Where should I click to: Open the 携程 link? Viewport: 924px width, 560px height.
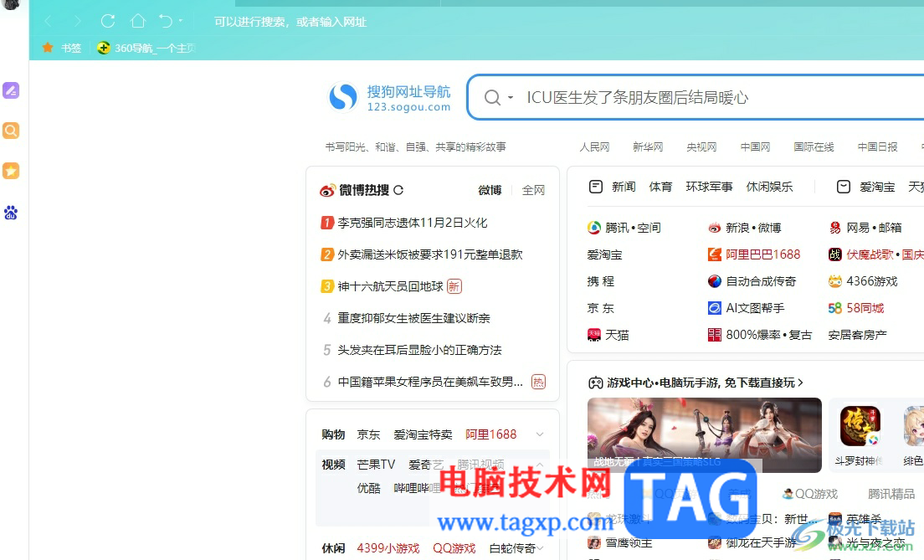pos(600,281)
